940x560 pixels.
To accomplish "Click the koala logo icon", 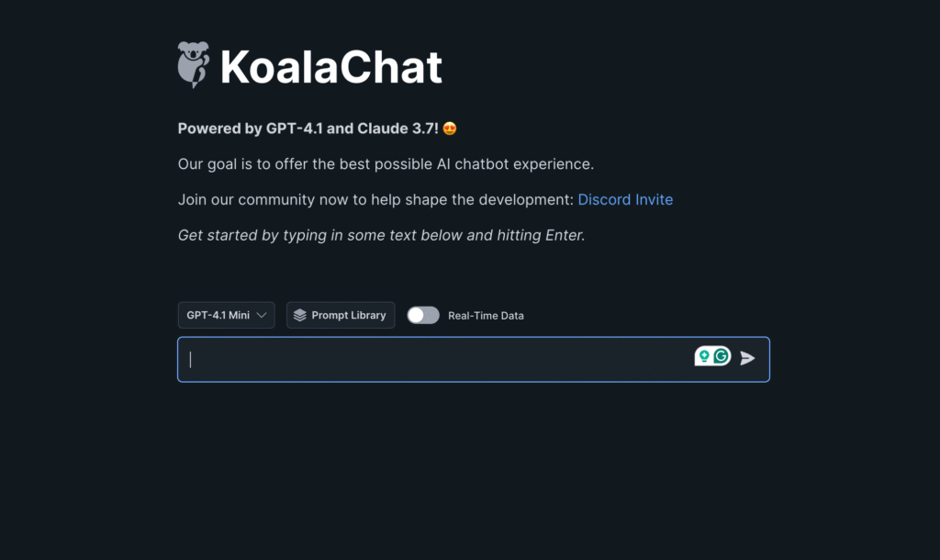I will pyautogui.click(x=194, y=65).
